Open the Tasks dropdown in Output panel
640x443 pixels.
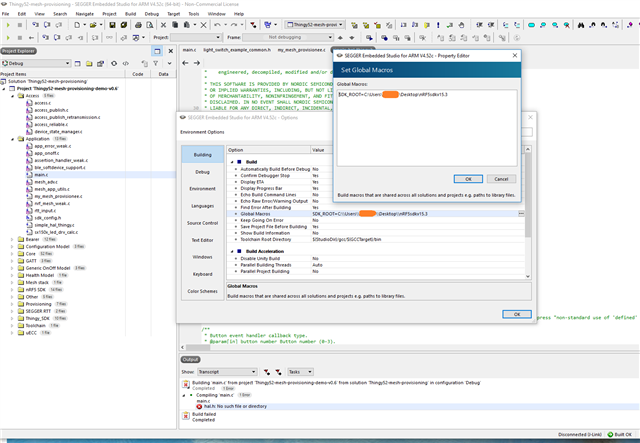coord(300,372)
